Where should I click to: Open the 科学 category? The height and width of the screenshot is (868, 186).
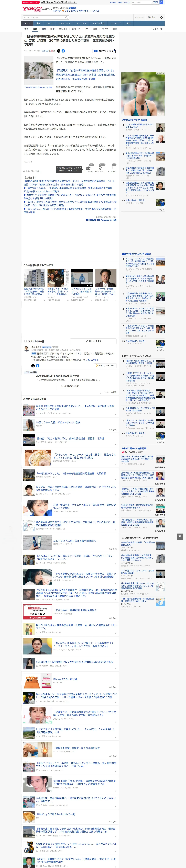click(x=95, y=29)
